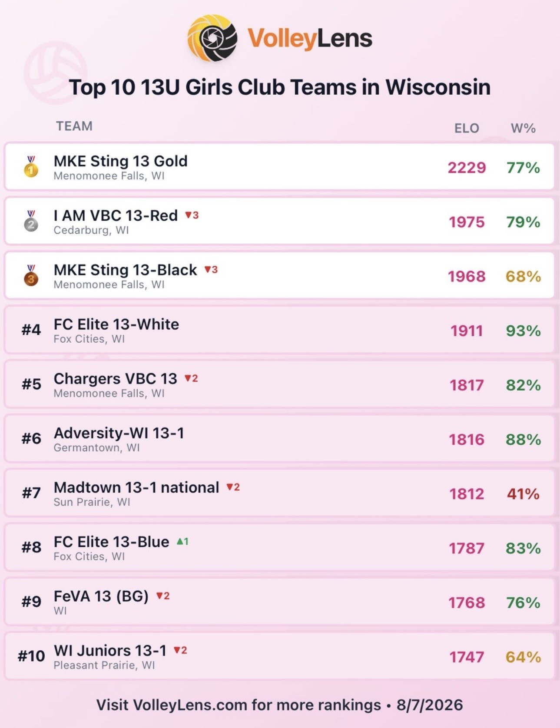This screenshot has height=728, width=560.
Task: Click the red down-2 arrow beside Madtown 13-1 national
Action: [233, 487]
